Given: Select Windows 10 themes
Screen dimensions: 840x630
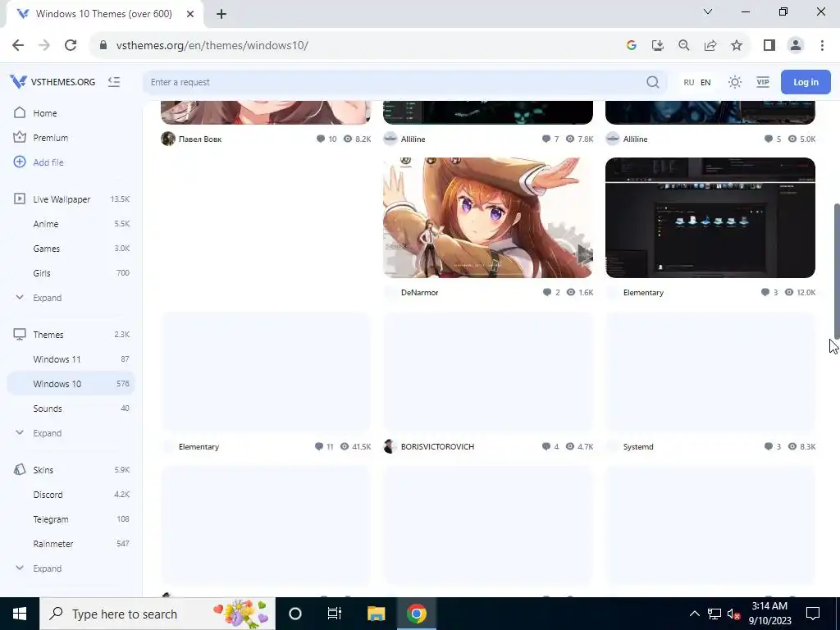Looking at the screenshot, I should (71, 384).
